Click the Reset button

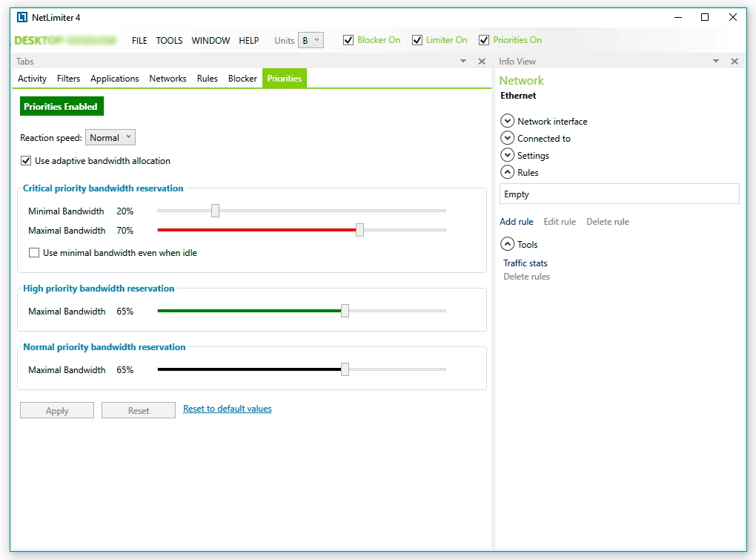[x=139, y=410]
